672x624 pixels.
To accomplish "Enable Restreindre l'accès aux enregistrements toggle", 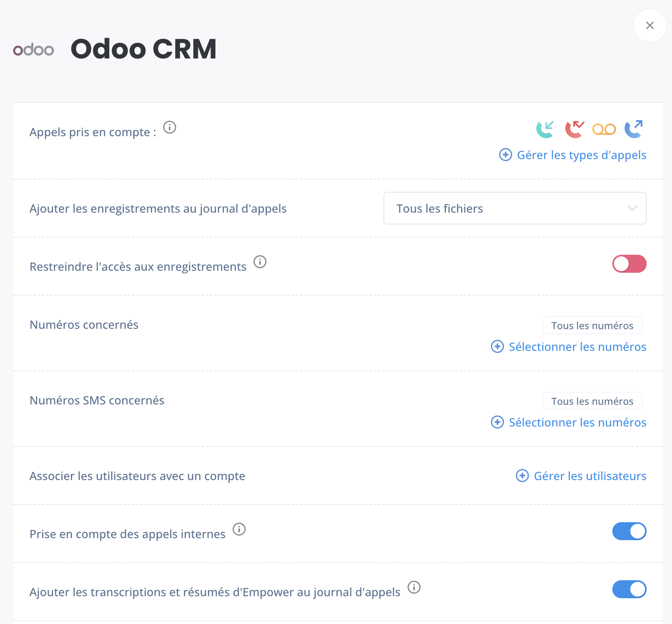I will tap(629, 264).
